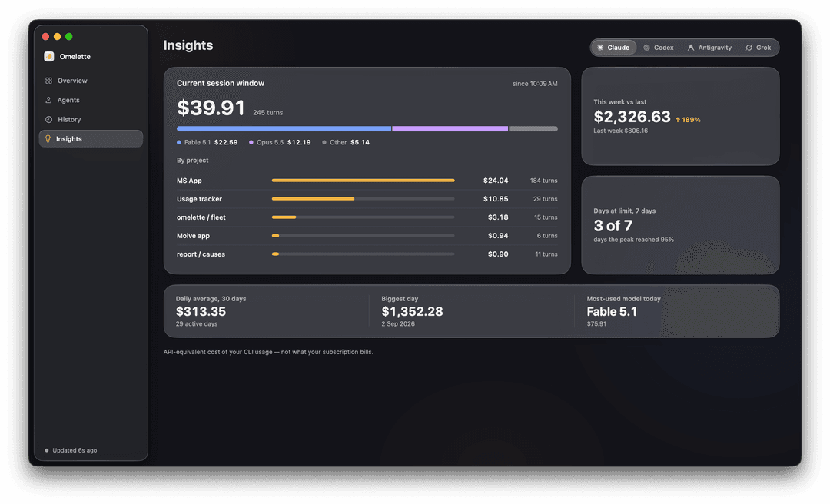The image size is (830, 504).
Task: Switch to the Claude provider tab
Action: pos(613,48)
